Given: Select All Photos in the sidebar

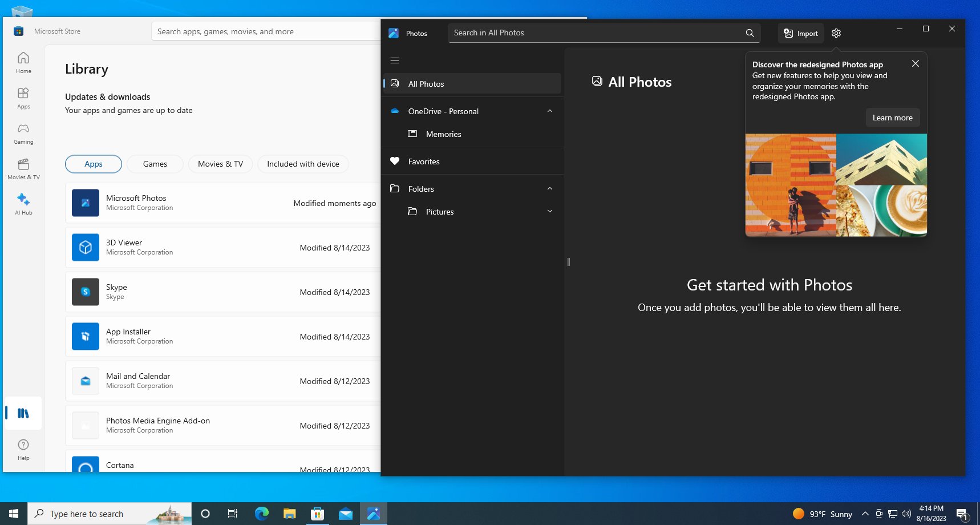Looking at the screenshot, I should tap(425, 83).
